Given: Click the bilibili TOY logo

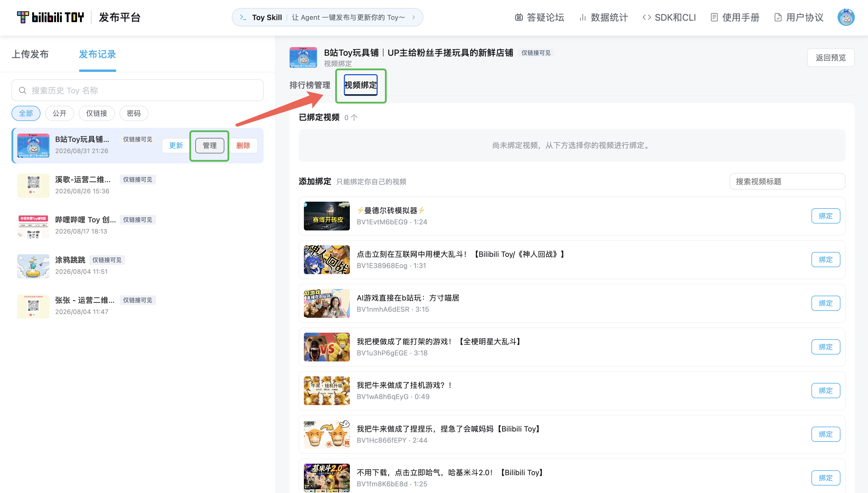Looking at the screenshot, I should pos(50,17).
